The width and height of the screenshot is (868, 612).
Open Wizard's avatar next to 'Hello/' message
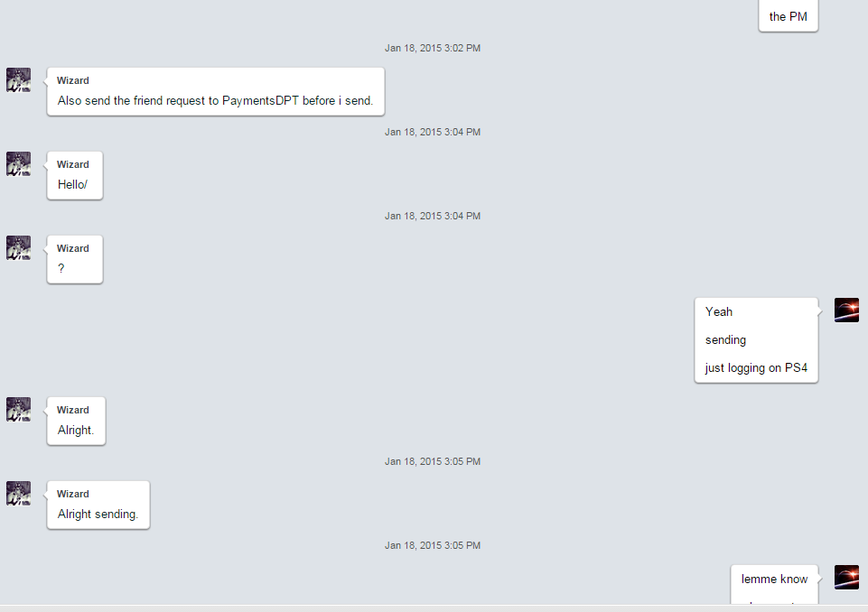click(18, 164)
